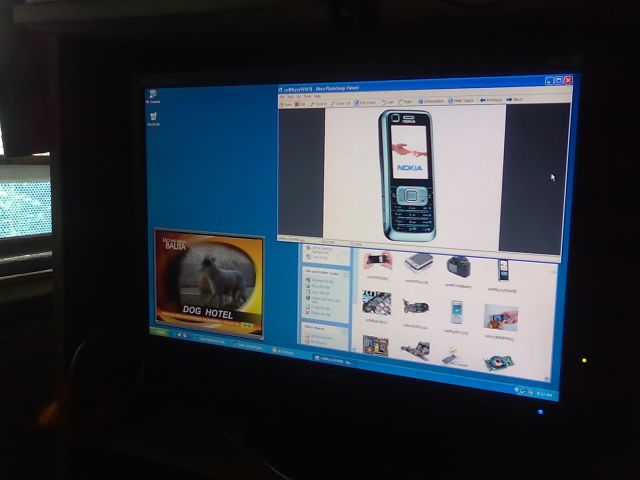The height and width of the screenshot is (480, 640).
Task: Click the My Pictures taskbar button
Action: (x=285, y=352)
